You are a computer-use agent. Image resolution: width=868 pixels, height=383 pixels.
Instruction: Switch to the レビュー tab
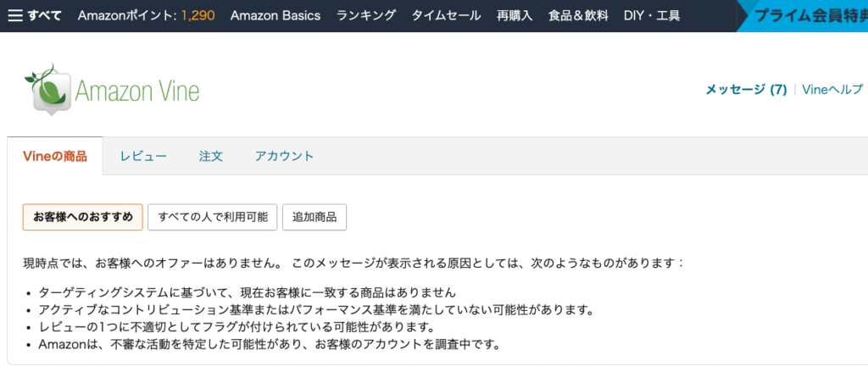pyautogui.click(x=143, y=156)
